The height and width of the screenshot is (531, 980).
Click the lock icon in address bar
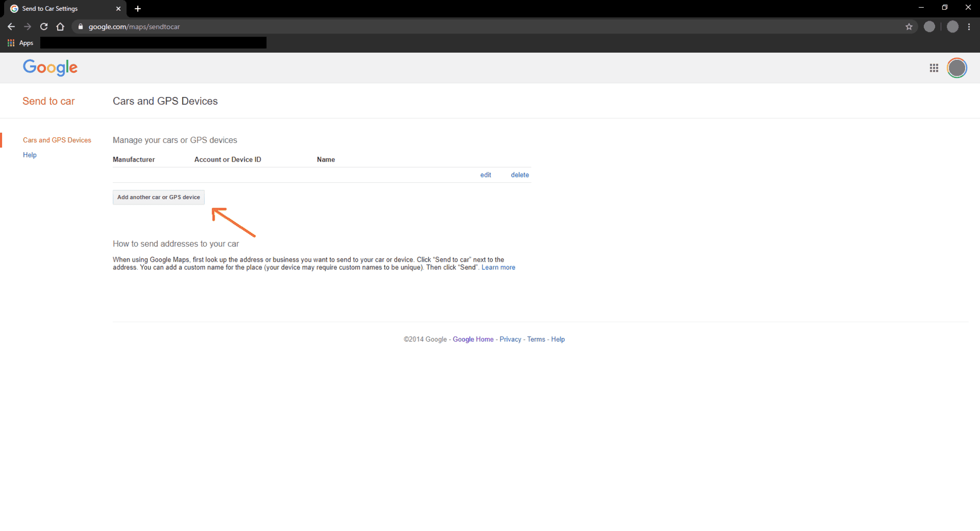point(80,27)
